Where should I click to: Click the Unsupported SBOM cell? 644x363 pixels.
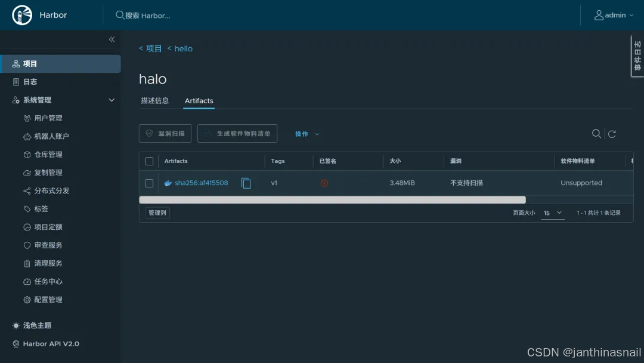[581, 183]
